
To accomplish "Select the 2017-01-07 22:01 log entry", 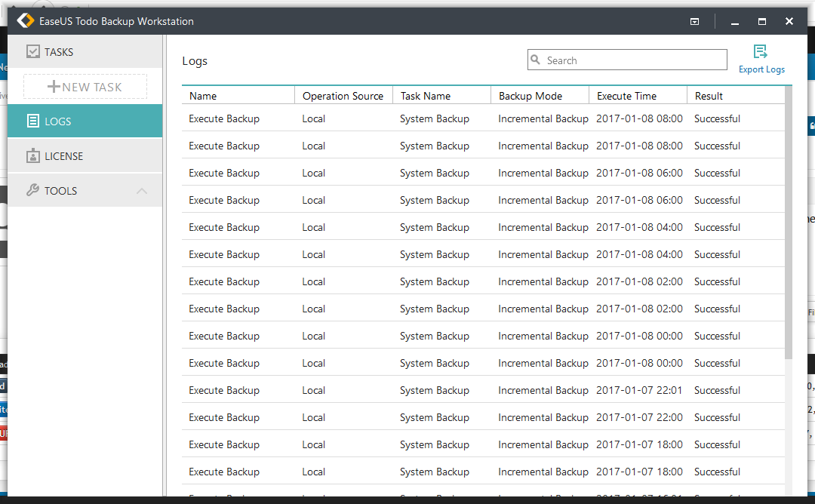I will click(x=483, y=390).
